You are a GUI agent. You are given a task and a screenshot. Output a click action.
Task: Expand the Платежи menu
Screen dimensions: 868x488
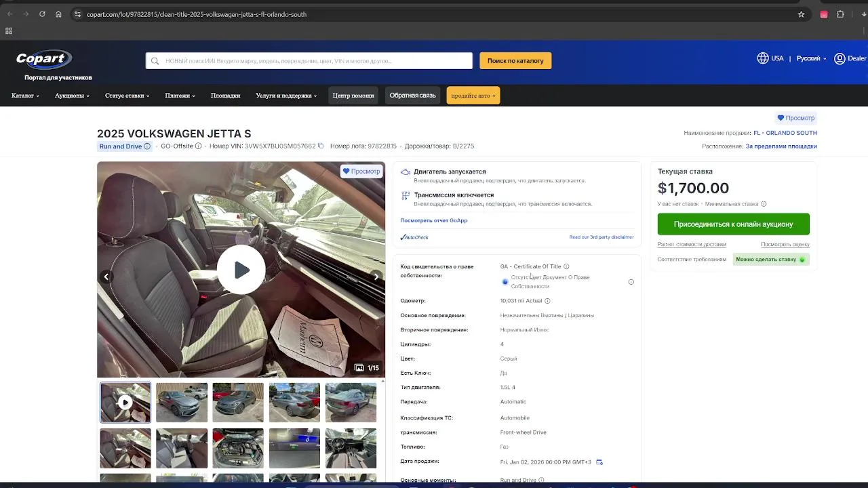coord(180,96)
